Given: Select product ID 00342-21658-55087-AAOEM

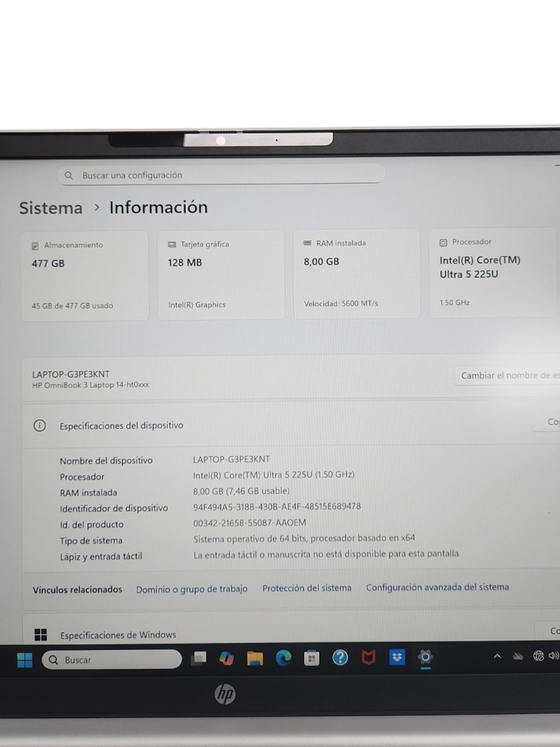Looking at the screenshot, I should tap(249, 522).
